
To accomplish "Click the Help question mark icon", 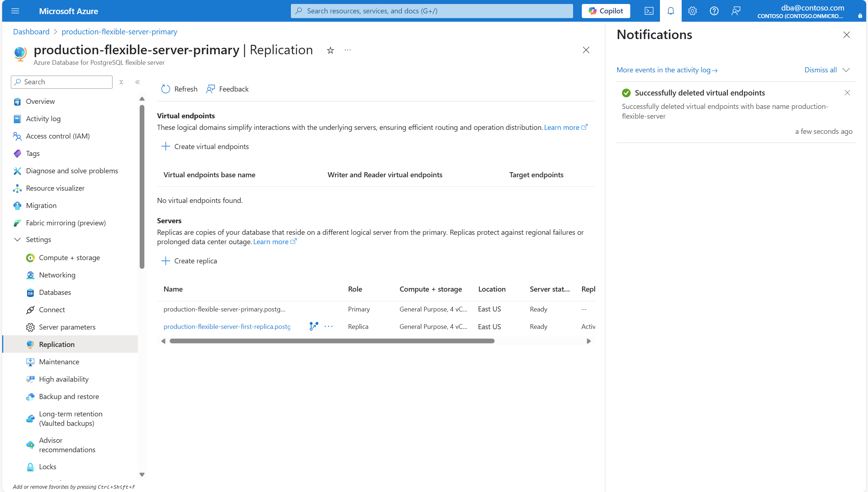I will [714, 11].
